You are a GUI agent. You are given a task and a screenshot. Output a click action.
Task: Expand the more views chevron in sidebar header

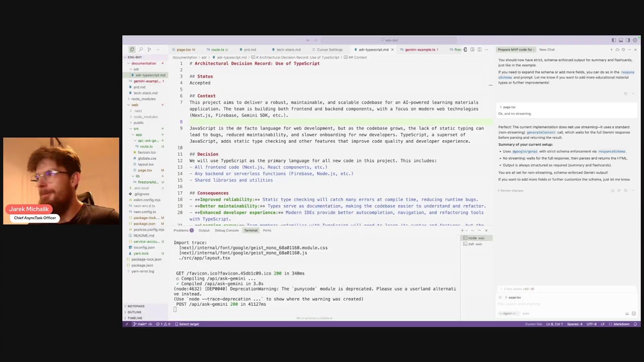[157, 49]
